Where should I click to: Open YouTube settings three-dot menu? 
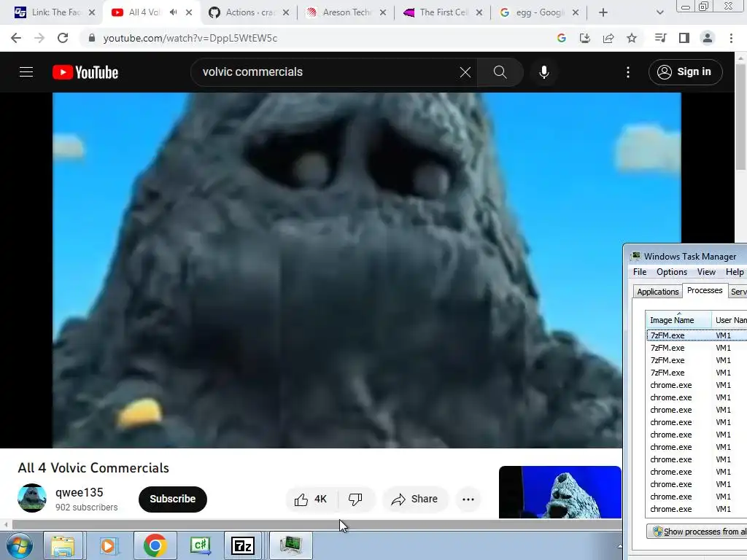click(x=628, y=72)
